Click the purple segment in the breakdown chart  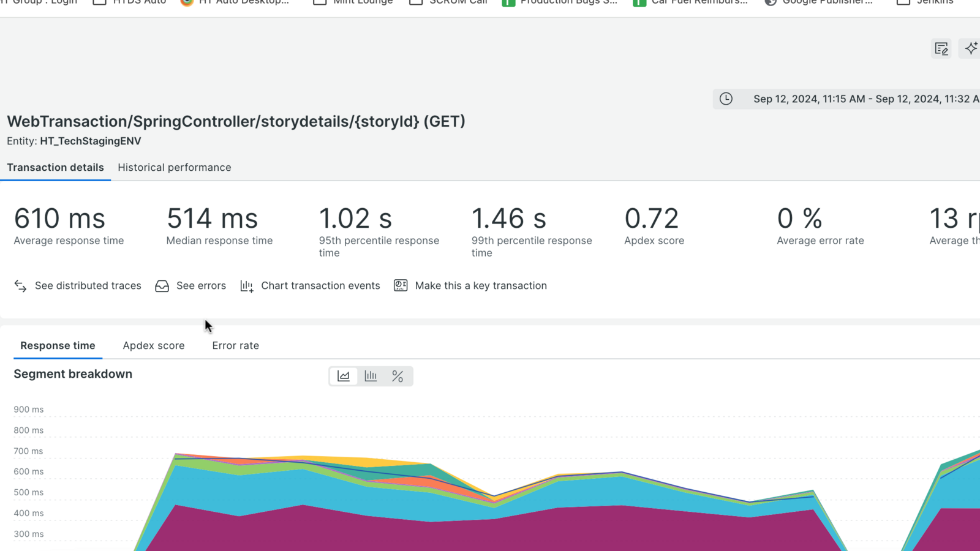pyautogui.click(x=367, y=533)
